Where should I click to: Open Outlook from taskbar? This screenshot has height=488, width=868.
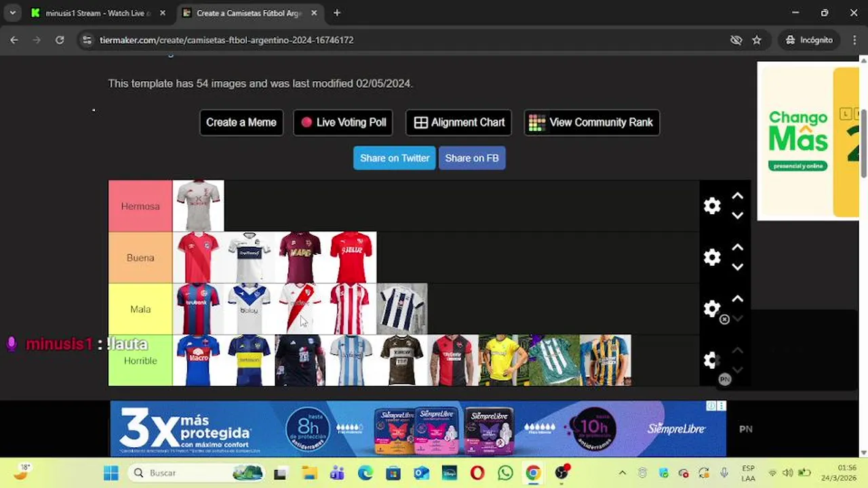422,473
